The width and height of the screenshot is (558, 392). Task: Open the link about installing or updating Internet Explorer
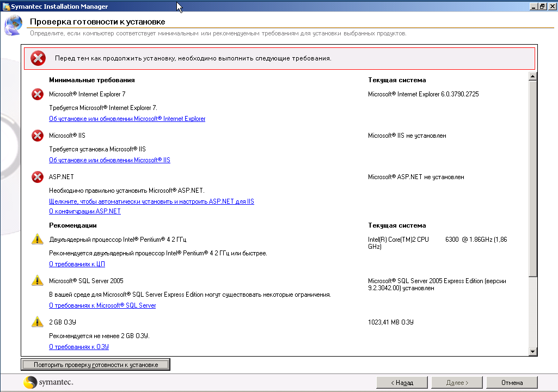click(x=127, y=119)
